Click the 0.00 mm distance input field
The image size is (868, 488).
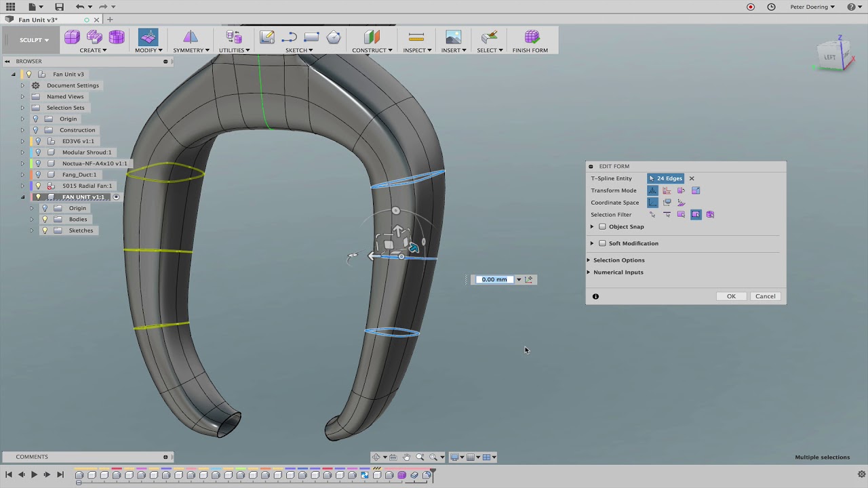[x=494, y=279]
